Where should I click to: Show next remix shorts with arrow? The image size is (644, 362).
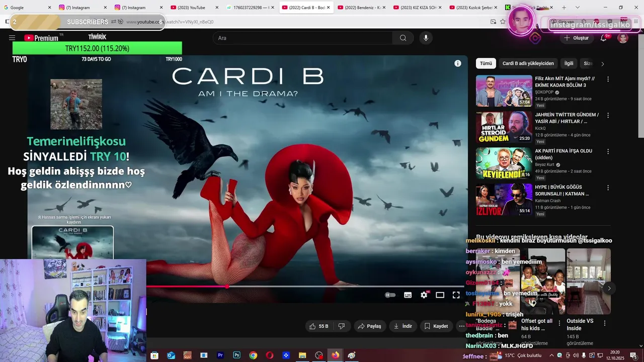(x=609, y=288)
